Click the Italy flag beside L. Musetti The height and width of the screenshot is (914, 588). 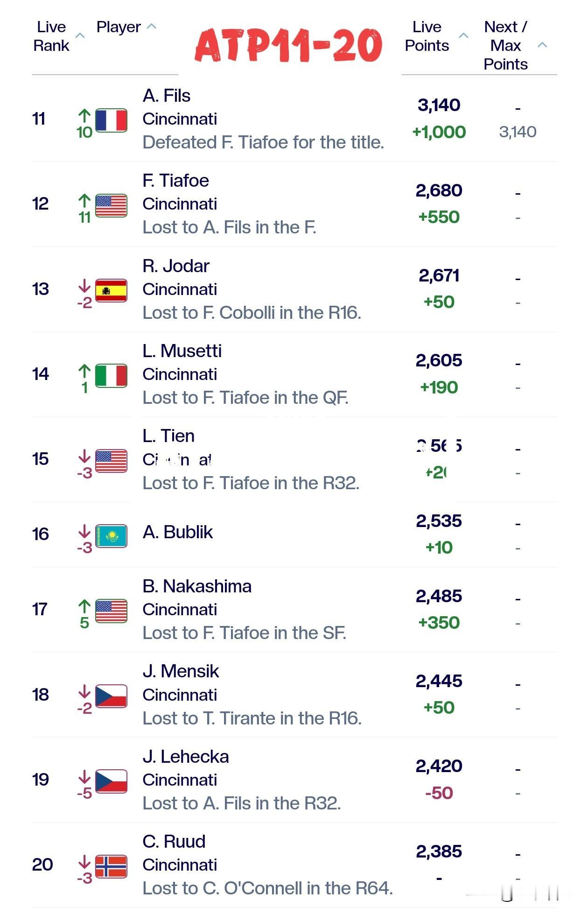(x=111, y=375)
